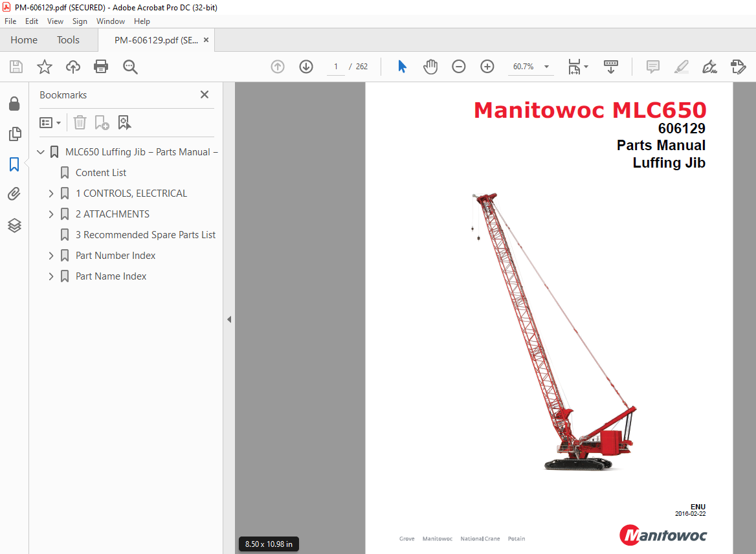Jump to 2 ATTACHMENTS section

tap(113, 214)
